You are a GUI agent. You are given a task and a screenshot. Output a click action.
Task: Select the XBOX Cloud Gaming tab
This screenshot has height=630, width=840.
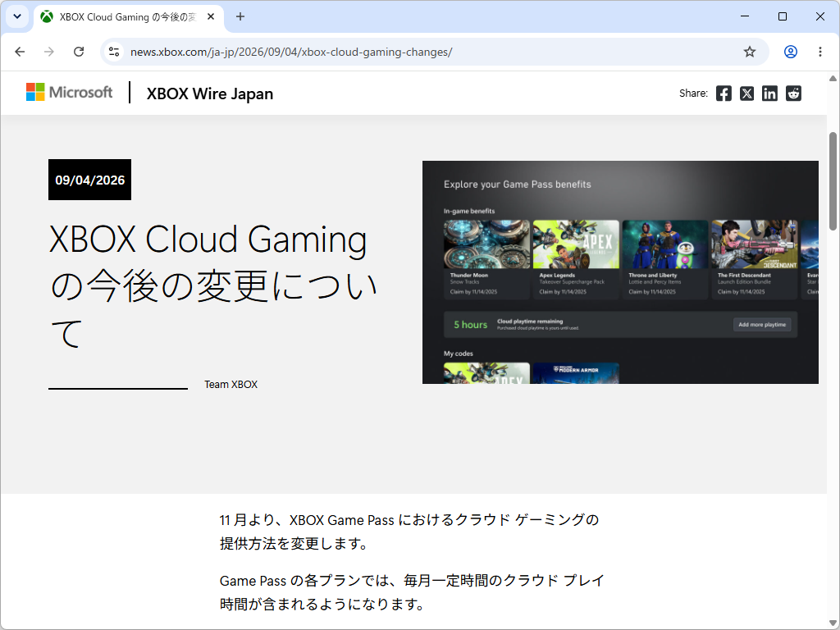[x=129, y=17]
